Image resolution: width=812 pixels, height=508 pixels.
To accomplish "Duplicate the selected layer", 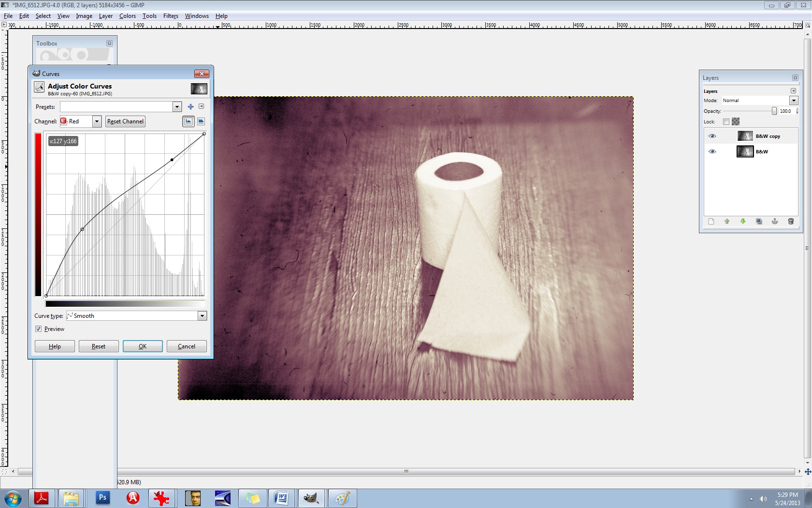I will tap(759, 222).
